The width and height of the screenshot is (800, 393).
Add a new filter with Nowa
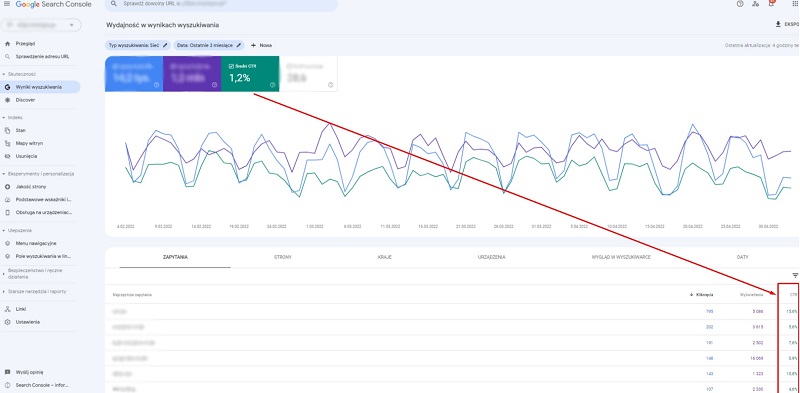[x=261, y=45]
